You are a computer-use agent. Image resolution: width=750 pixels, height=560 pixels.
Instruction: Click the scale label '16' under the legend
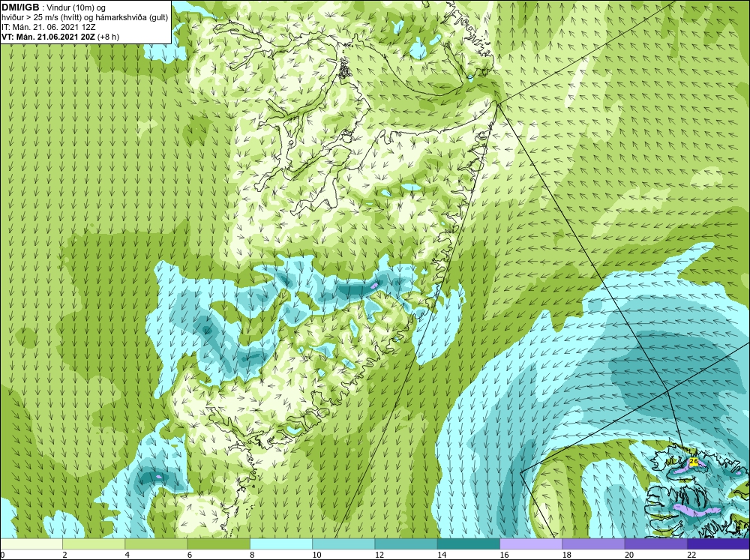click(x=504, y=555)
